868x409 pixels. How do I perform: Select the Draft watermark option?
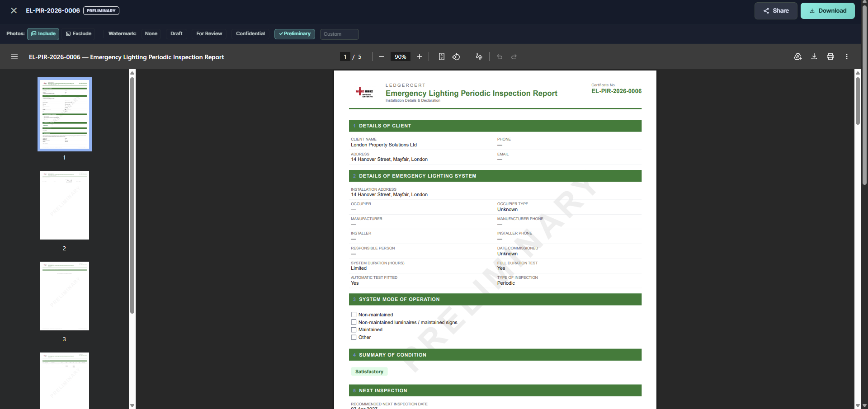pos(176,34)
